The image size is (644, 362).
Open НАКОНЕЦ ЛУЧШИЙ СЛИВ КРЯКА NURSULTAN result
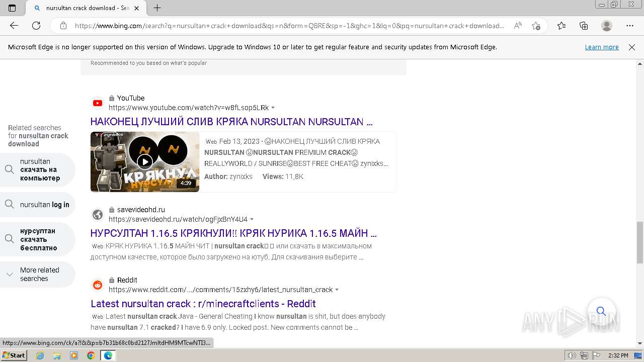[x=231, y=122]
